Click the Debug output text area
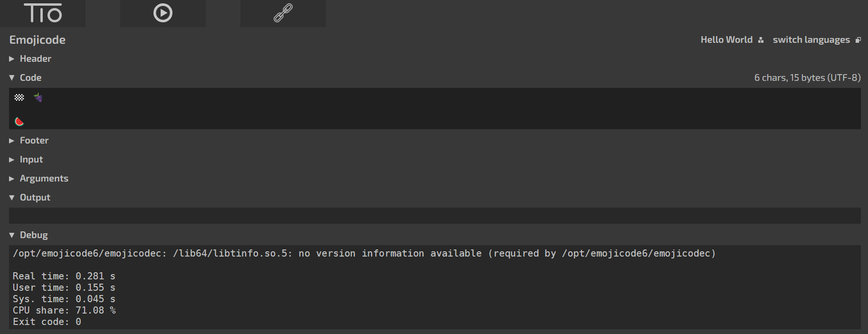This screenshot has width=868, height=334. 435,287
